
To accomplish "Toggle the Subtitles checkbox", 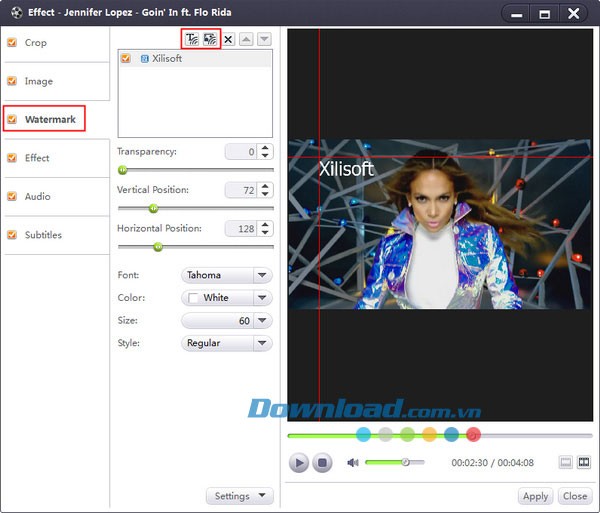I will (12, 235).
